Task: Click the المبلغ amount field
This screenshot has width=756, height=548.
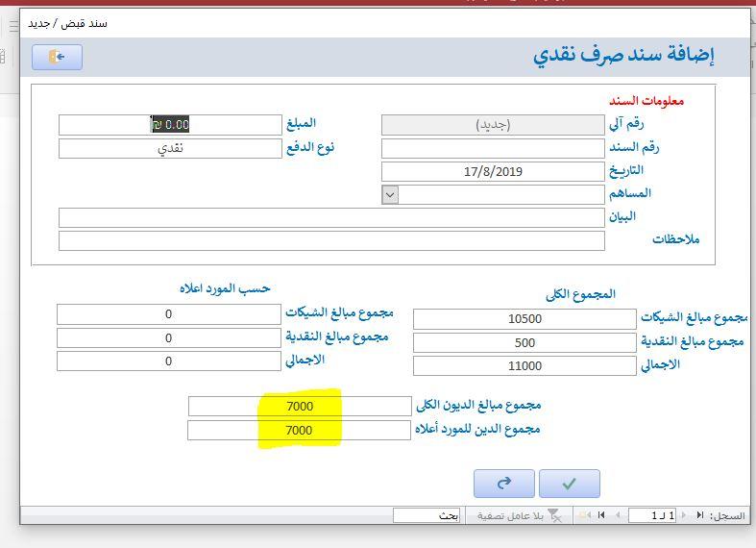Action: (169, 124)
